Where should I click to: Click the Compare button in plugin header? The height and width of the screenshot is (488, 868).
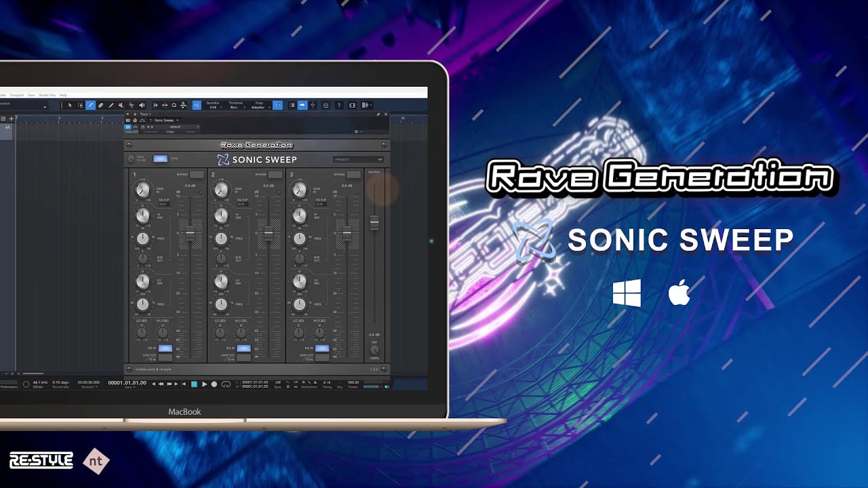(151, 131)
